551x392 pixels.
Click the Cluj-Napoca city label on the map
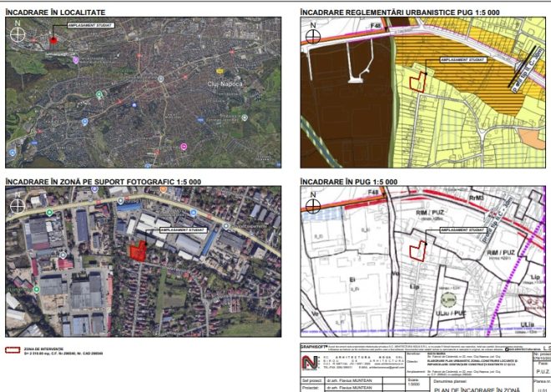coord(224,84)
